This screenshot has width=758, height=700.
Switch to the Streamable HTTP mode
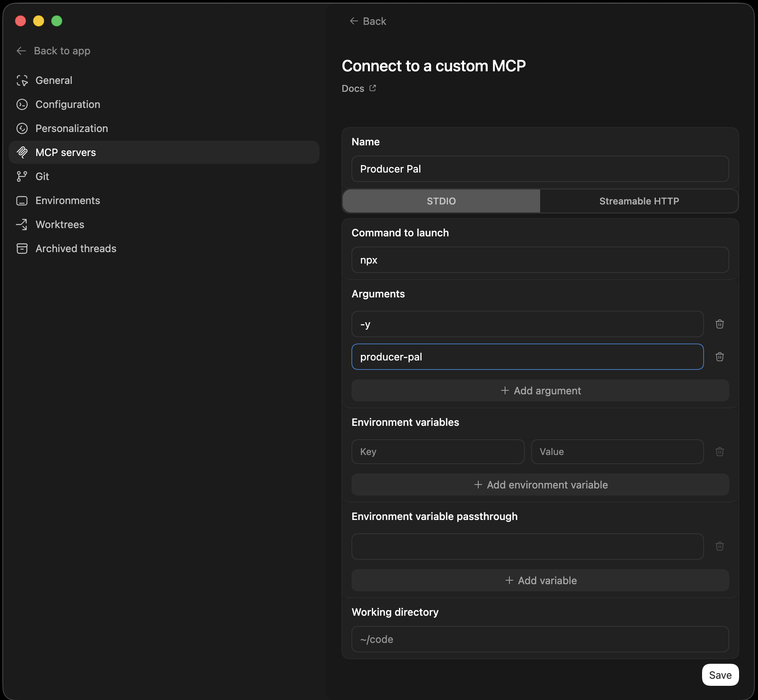tap(639, 201)
